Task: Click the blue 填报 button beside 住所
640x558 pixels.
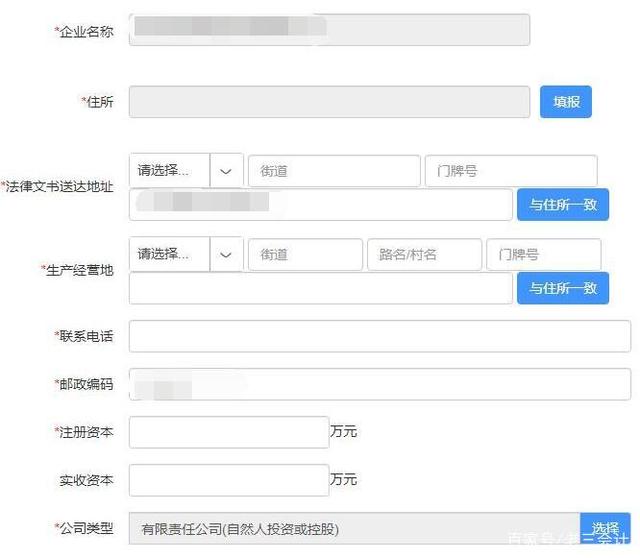Action: [x=566, y=102]
